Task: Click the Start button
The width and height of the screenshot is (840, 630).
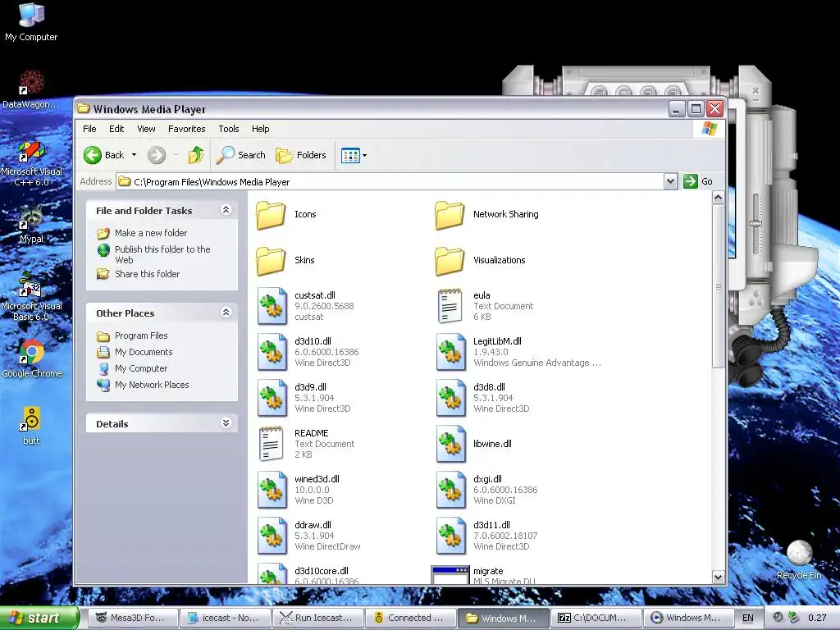Action: (39, 618)
